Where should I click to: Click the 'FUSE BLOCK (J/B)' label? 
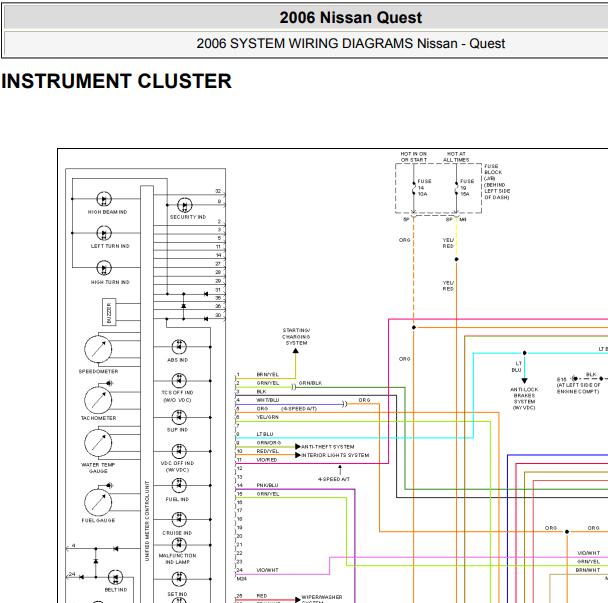point(493,172)
